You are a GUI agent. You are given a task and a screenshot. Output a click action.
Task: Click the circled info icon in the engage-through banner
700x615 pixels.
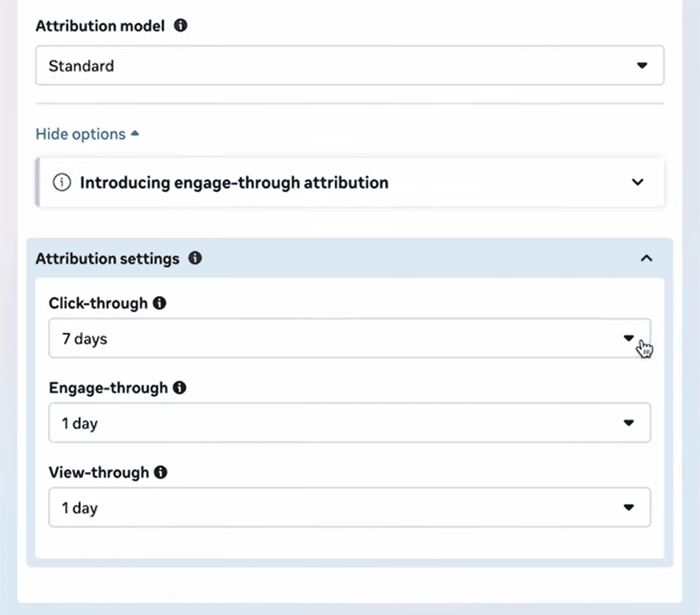pyautogui.click(x=62, y=183)
